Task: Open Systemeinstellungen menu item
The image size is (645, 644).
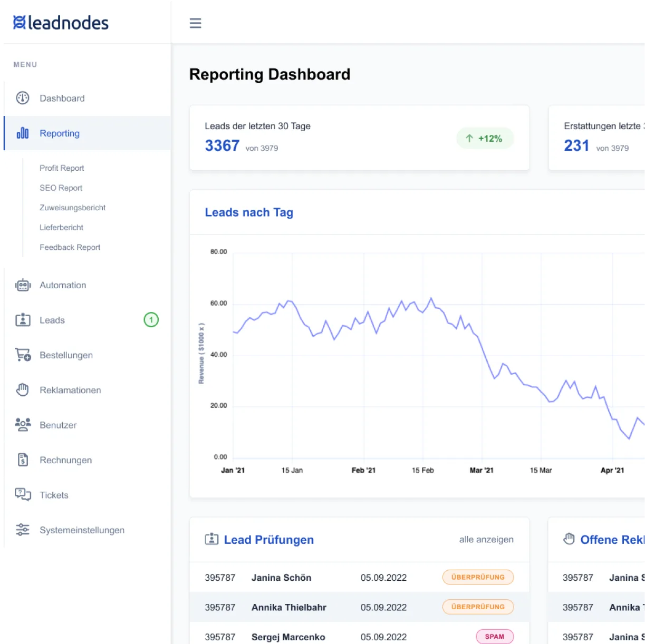Action: pos(87,530)
